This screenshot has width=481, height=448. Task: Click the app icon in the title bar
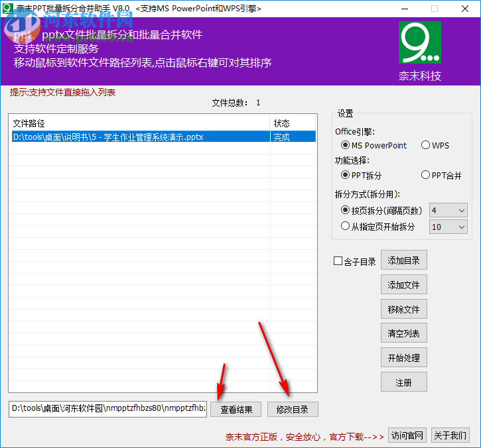(x=8, y=8)
